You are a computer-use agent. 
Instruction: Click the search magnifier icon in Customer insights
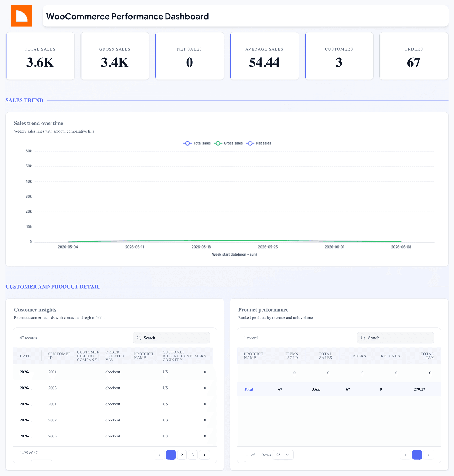[139, 338]
